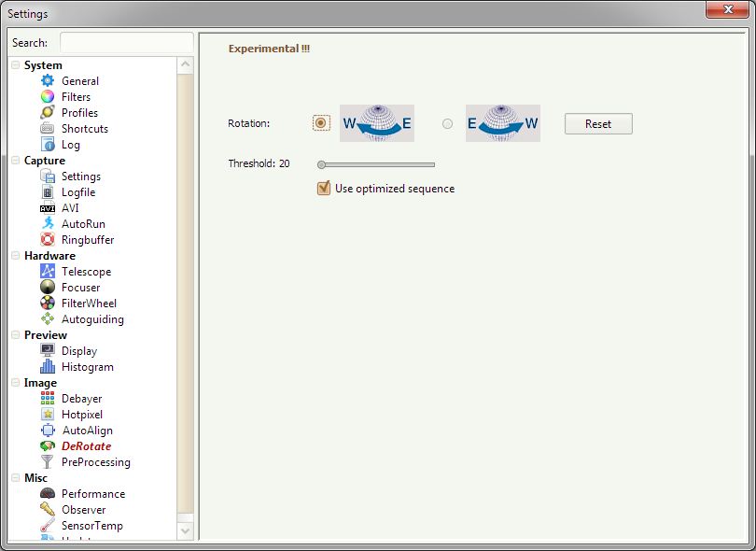The width and height of the screenshot is (756, 551).
Task: Click the tree scrollbar up arrow
Action: [x=185, y=65]
